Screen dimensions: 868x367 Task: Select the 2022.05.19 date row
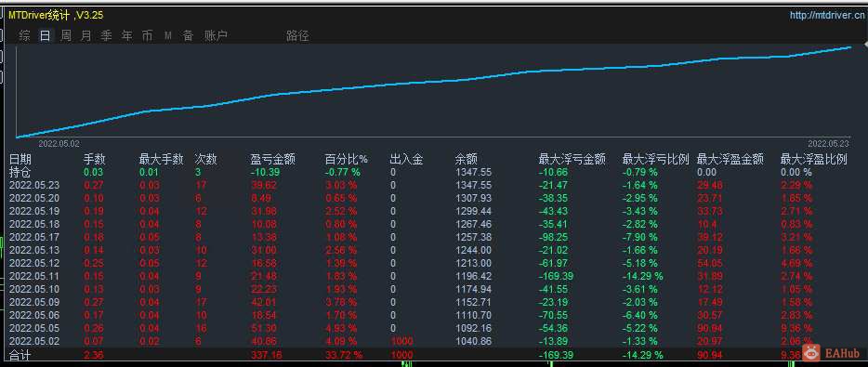pos(34,211)
